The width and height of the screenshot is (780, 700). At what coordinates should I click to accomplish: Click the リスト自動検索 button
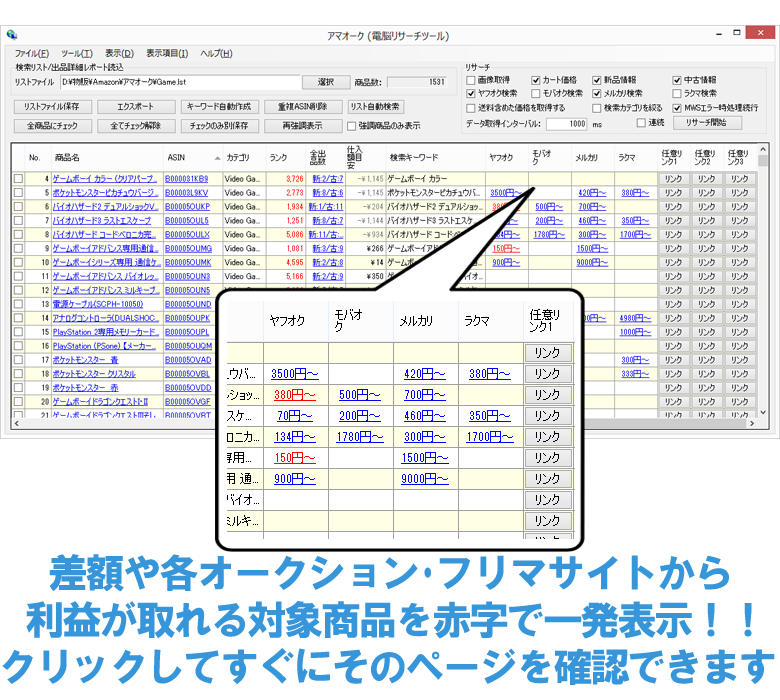375,106
